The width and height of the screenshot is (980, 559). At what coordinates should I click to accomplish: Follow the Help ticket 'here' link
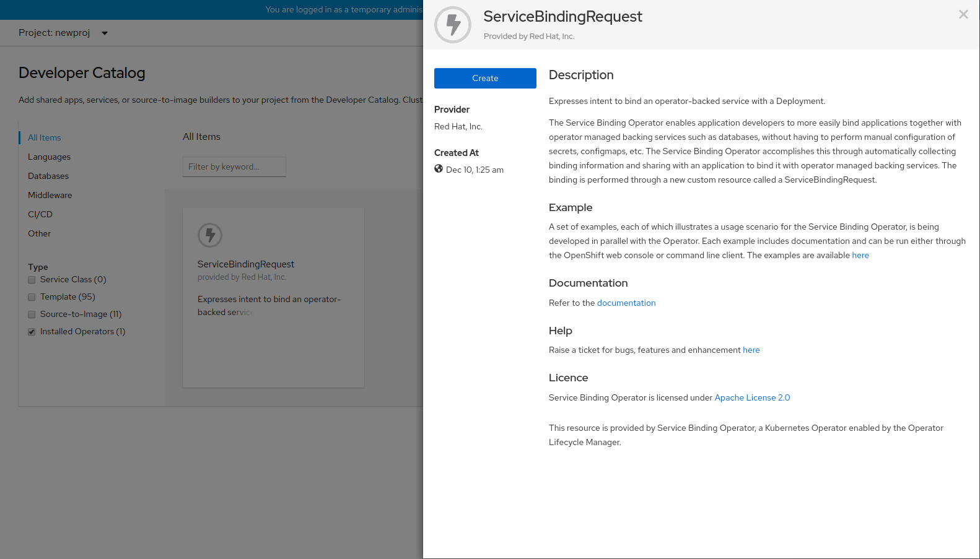click(751, 350)
